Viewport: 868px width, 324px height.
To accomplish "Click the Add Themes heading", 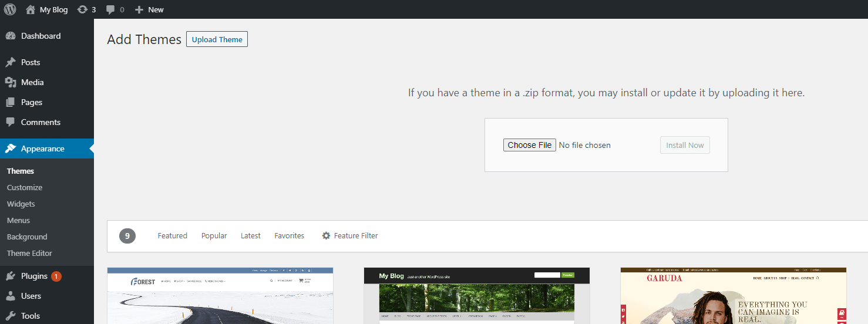I will [144, 39].
